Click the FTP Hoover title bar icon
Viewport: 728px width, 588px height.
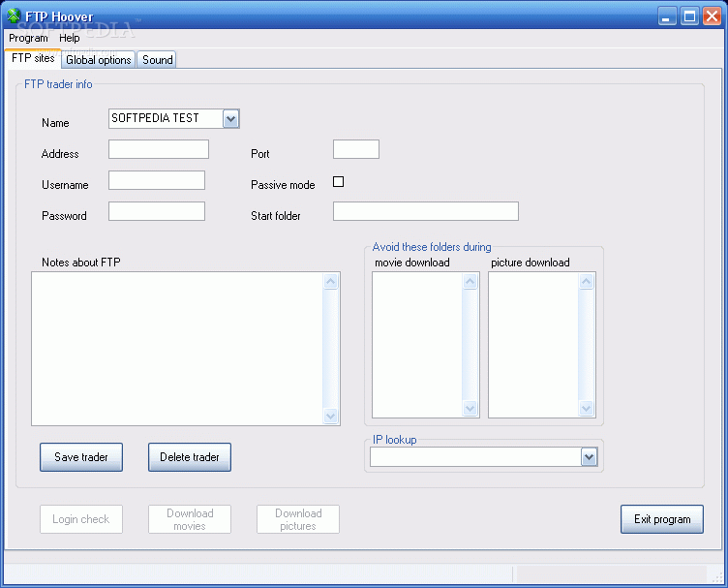click(x=14, y=15)
